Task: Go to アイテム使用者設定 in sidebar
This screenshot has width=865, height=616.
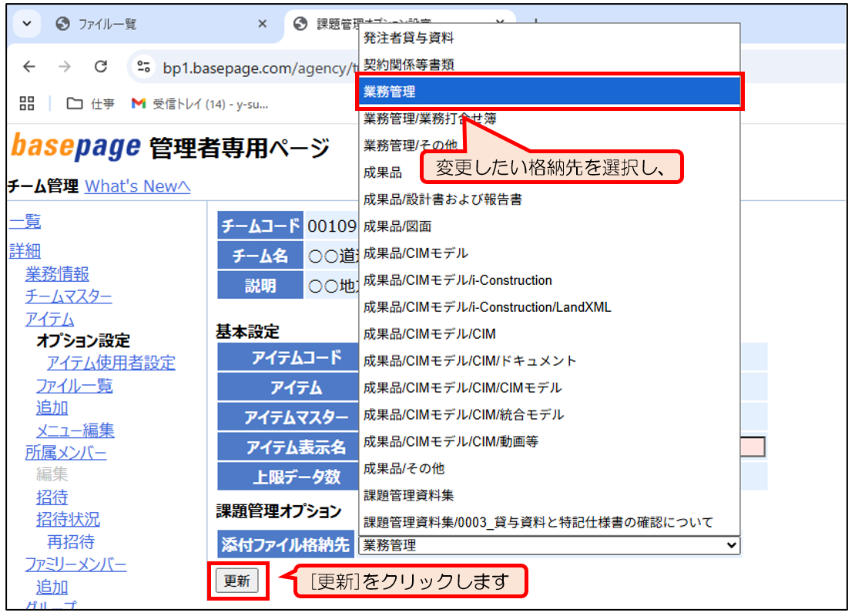Action: pyautogui.click(x=111, y=363)
